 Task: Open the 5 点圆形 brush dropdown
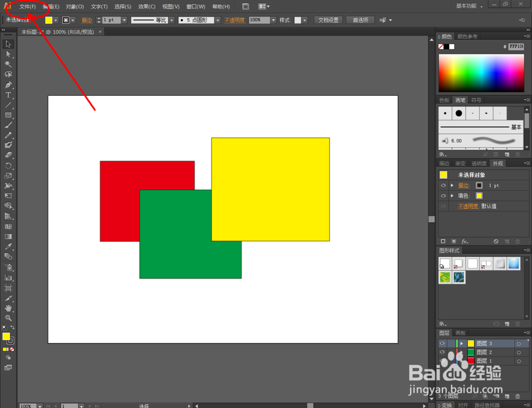[218, 20]
